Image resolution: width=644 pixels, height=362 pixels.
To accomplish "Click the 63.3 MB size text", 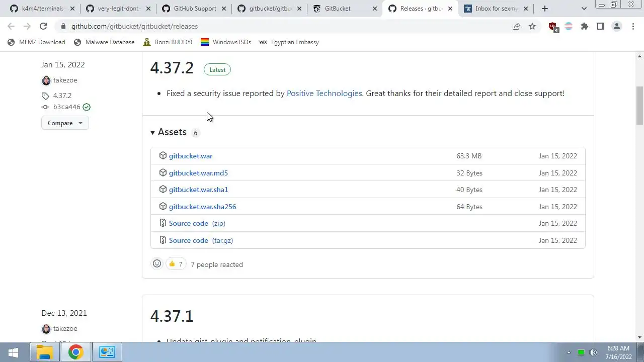I will (x=469, y=156).
